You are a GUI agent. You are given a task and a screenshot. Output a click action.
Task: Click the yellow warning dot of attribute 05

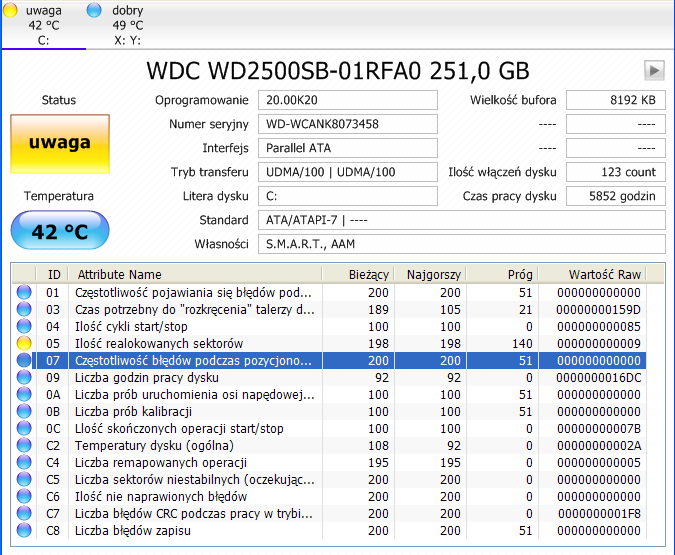pyautogui.click(x=24, y=343)
